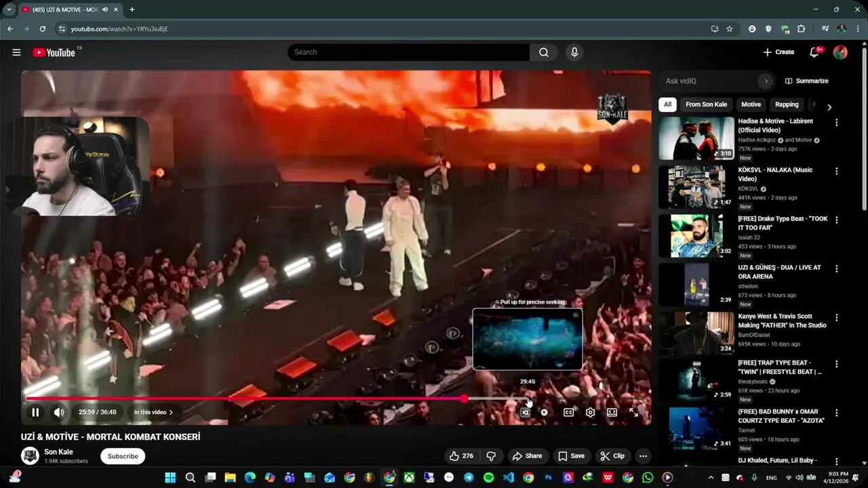Open tab search dropdown arrow
868x488 pixels.
(x=9, y=9)
